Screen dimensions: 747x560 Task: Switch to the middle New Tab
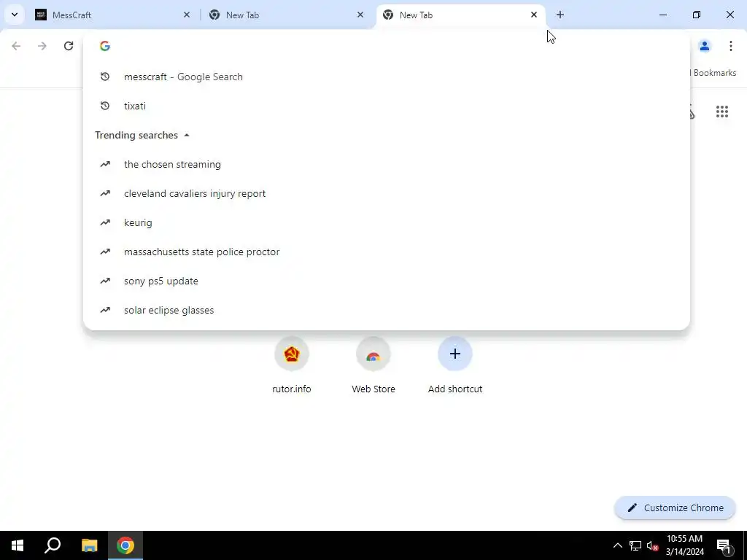tap(287, 15)
